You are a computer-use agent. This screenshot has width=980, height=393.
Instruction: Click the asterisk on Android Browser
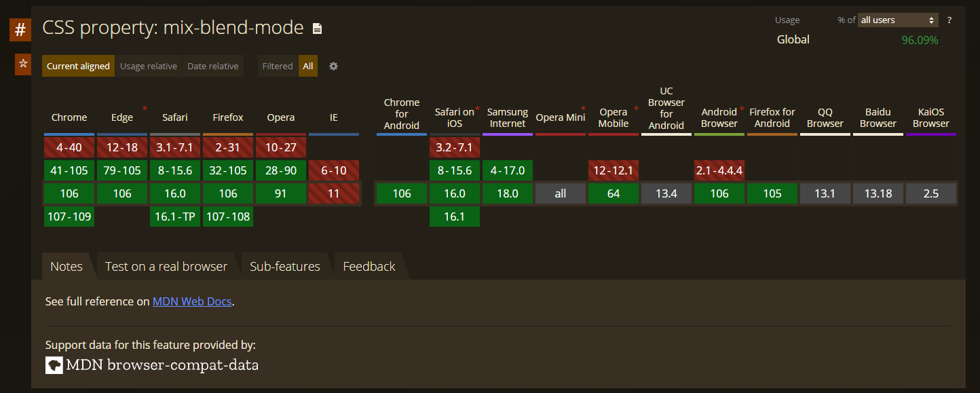pos(742,109)
